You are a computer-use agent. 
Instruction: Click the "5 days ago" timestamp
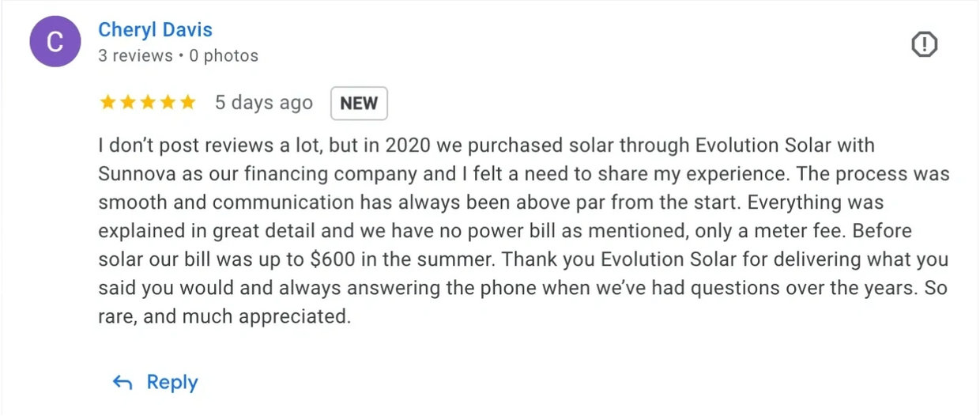[264, 103]
